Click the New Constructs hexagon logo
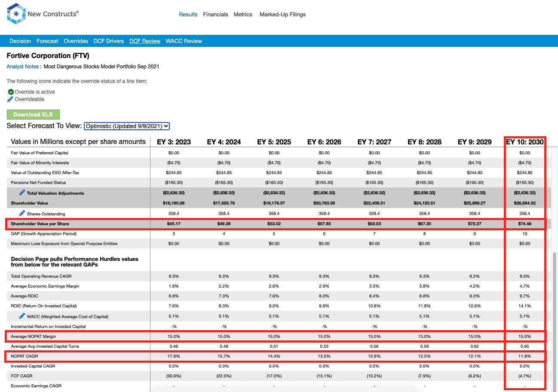Image resolution: width=558 pixels, height=392 pixels. 16,14
